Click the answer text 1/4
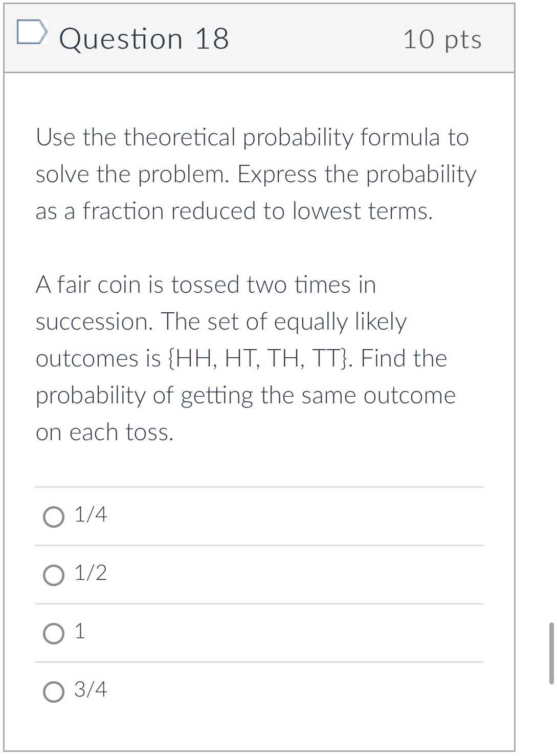The width and height of the screenshot is (557, 756). coord(90,516)
